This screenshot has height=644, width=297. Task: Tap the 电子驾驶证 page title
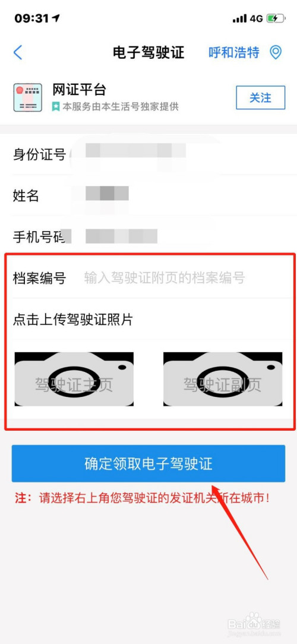point(148,52)
